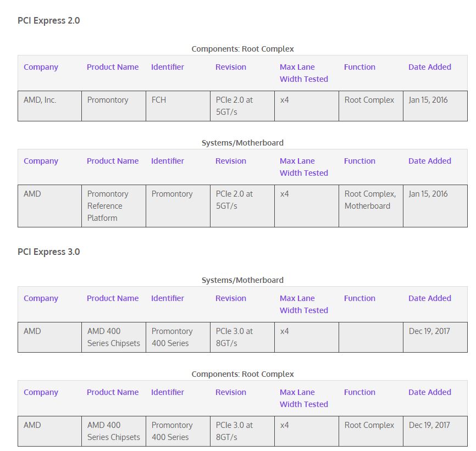
Task: Click Revision header in PCIe 3.0 Root Complex table
Action: click(x=231, y=392)
